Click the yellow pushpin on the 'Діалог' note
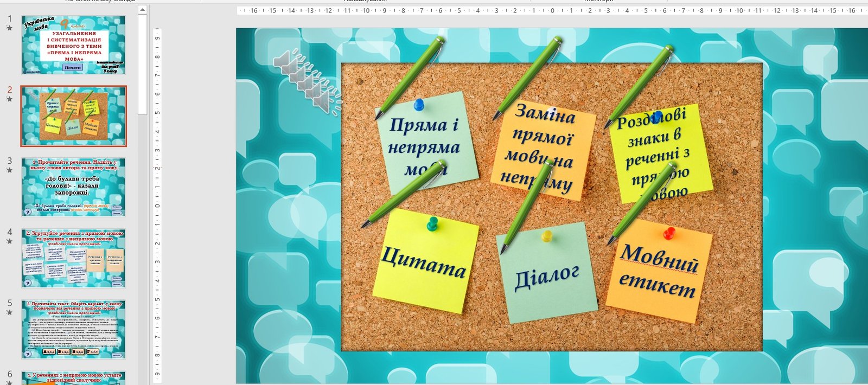 [547, 236]
